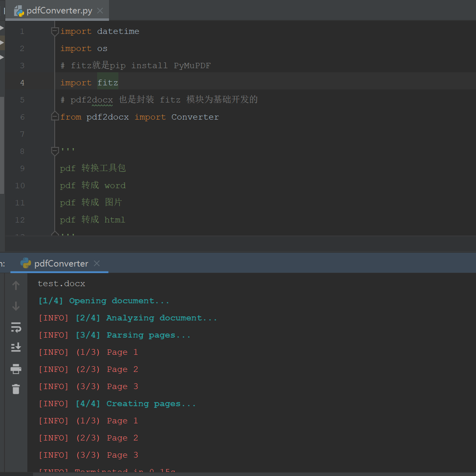Click the Down the Stack Trace arrow
The width and height of the screenshot is (476, 476).
tap(16, 306)
